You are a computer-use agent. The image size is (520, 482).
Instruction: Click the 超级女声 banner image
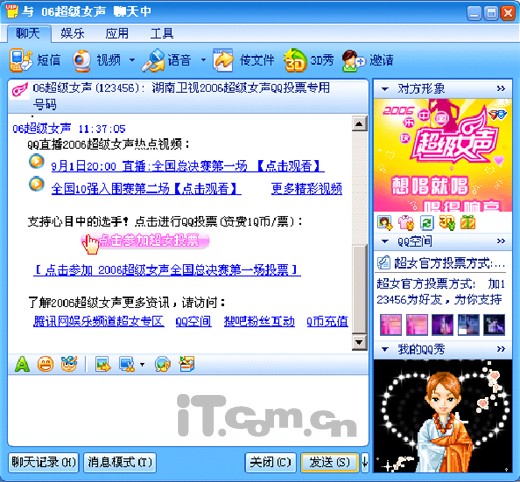[x=443, y=155]
